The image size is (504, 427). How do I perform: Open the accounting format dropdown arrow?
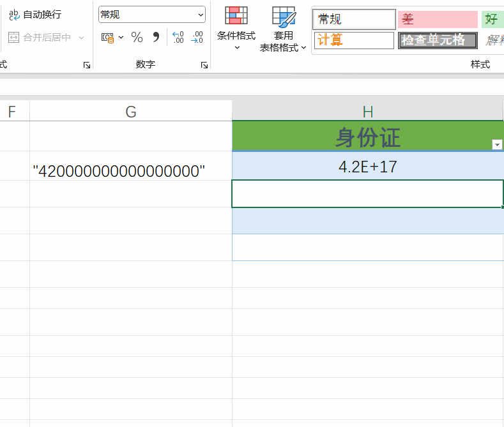point(121,38)
